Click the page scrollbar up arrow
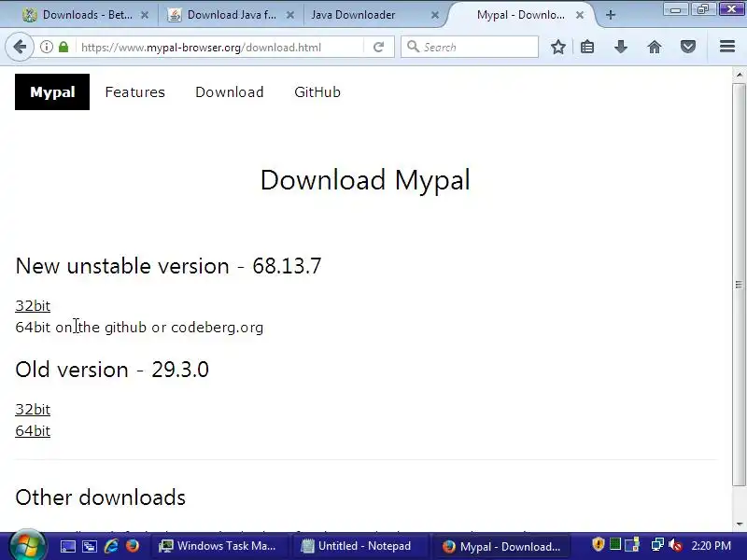 (x=739, y=75)
